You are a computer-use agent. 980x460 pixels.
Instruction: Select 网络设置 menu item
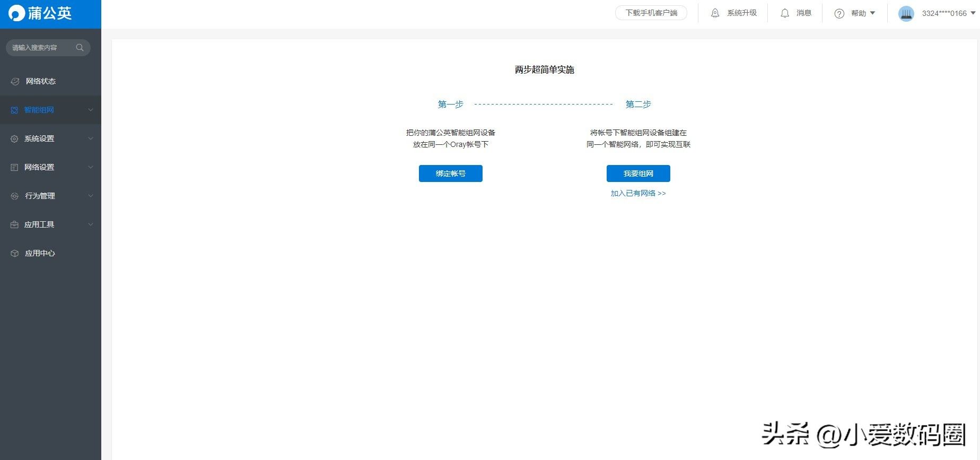[50, 167]
